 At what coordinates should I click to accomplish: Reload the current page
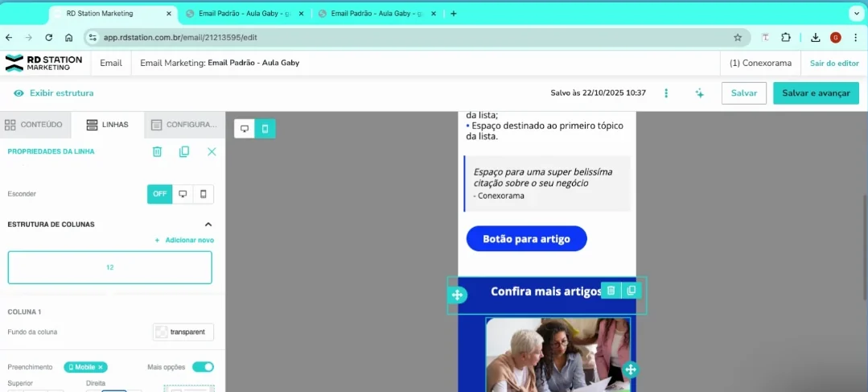(49, 38)
